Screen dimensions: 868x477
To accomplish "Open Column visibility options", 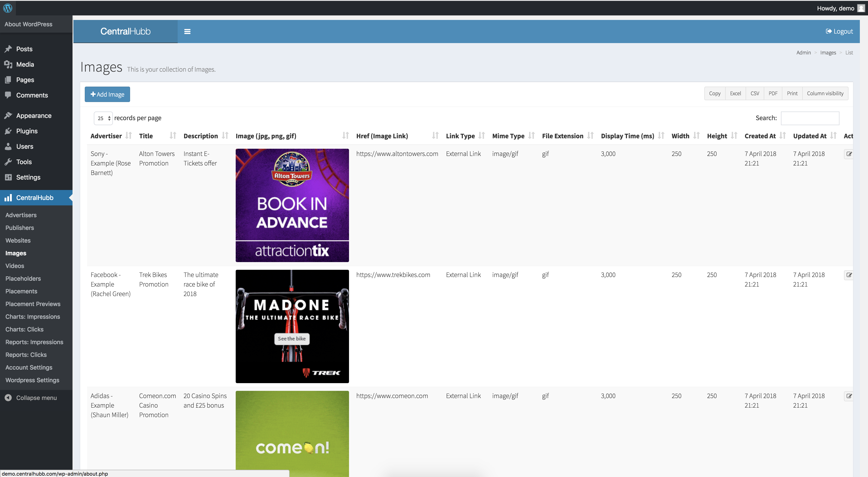I will (825, 93).
